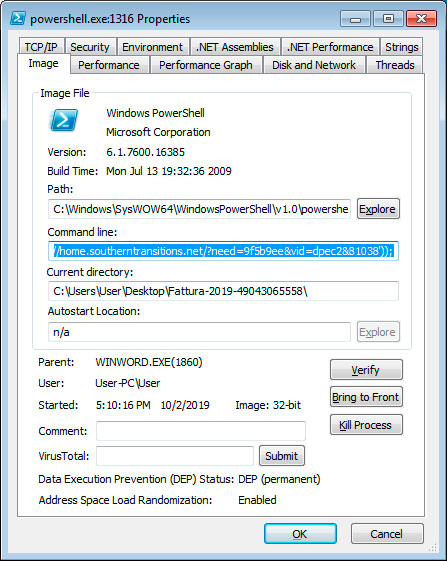Click the Kill Process button
447x561 pixels.
coord(366,425)
